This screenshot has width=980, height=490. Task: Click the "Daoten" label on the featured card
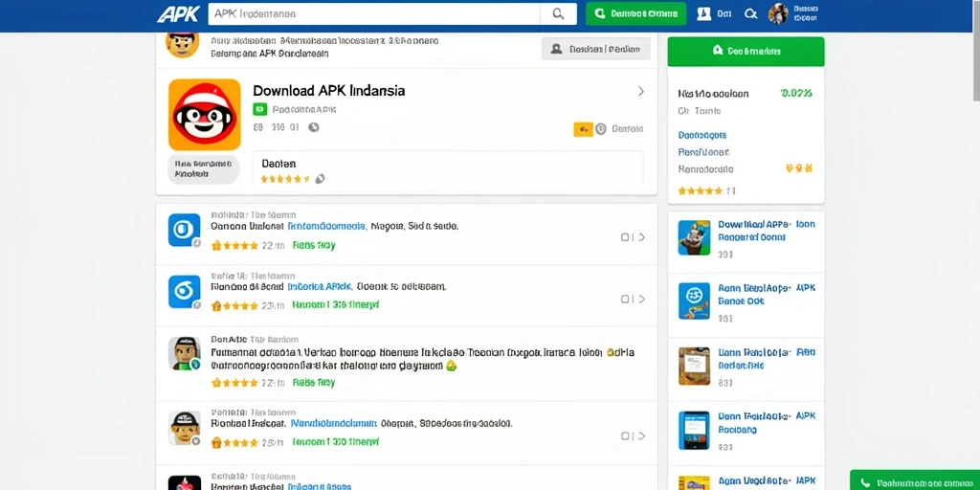[278, 164]
